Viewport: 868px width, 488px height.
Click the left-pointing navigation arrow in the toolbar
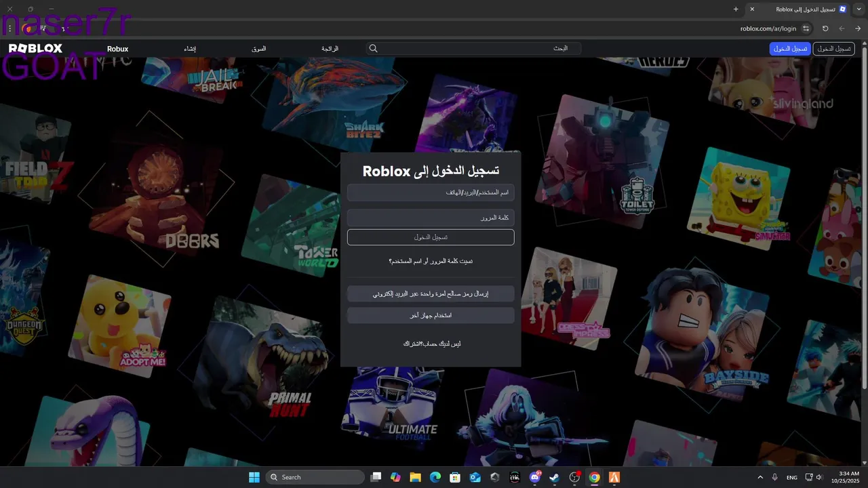[842, 28]
